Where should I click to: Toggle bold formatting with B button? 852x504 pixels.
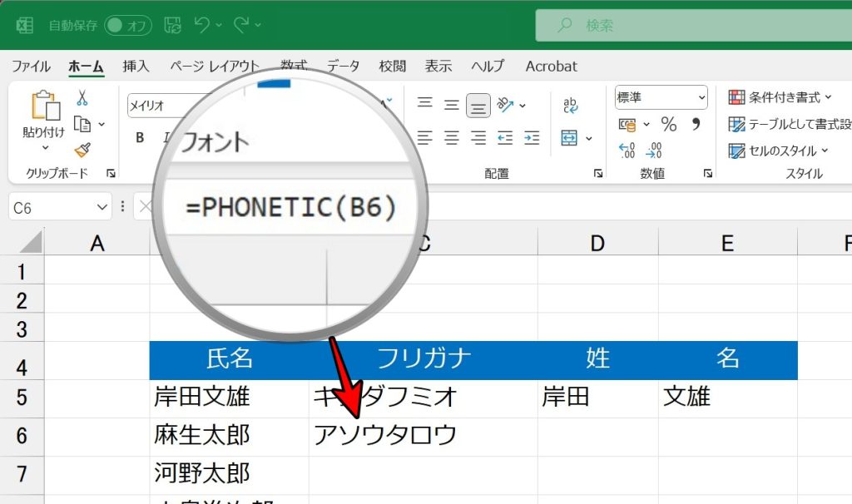[x=140, y=137]
